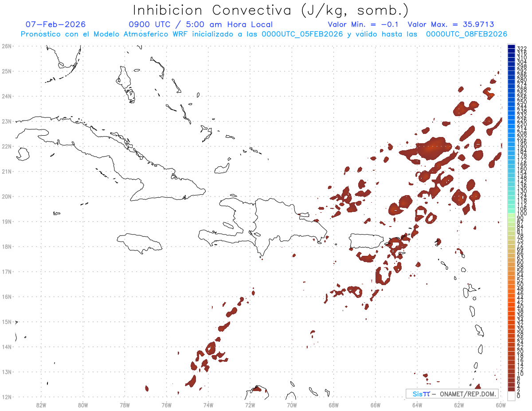
Task: Click the '16N' latitude label
Action: (x=6, y=297)
